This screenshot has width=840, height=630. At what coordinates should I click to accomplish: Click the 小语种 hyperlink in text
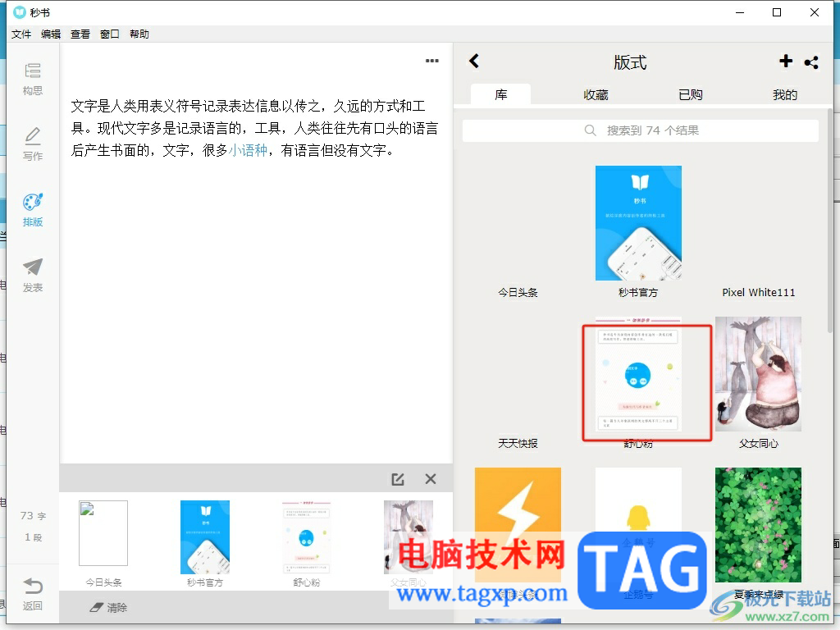248,151
